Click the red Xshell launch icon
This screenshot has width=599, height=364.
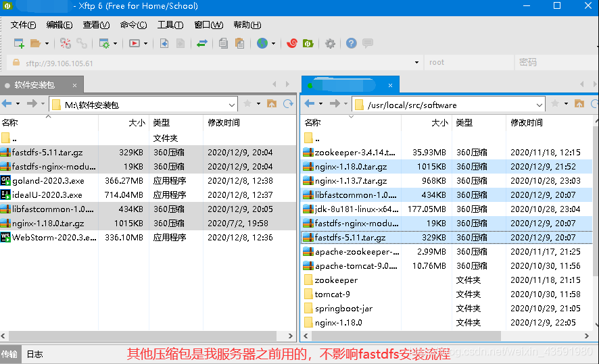292,43
